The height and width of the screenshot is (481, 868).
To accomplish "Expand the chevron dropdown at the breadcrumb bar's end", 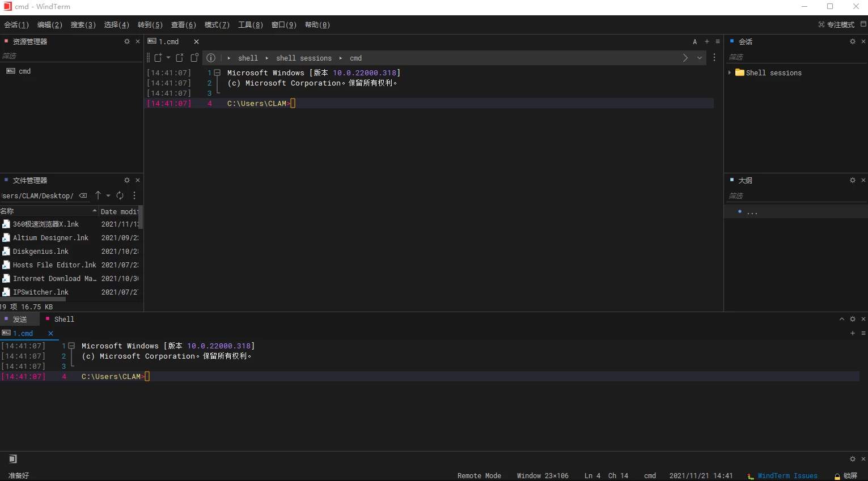I will pyautogui.click(x=700, y=58).
